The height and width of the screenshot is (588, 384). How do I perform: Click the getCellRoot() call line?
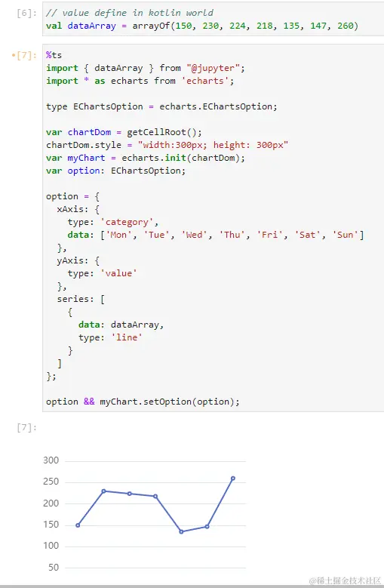click(x=124, y=132)
